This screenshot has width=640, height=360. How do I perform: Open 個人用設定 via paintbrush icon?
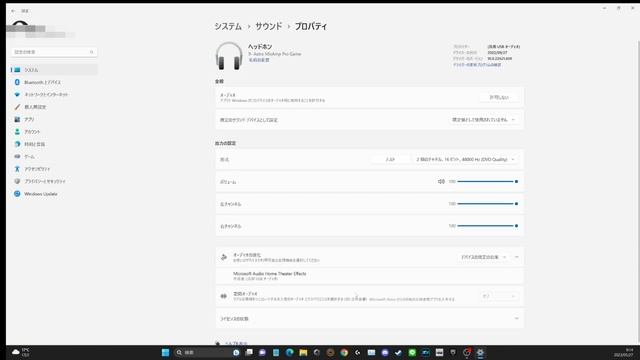17,107
